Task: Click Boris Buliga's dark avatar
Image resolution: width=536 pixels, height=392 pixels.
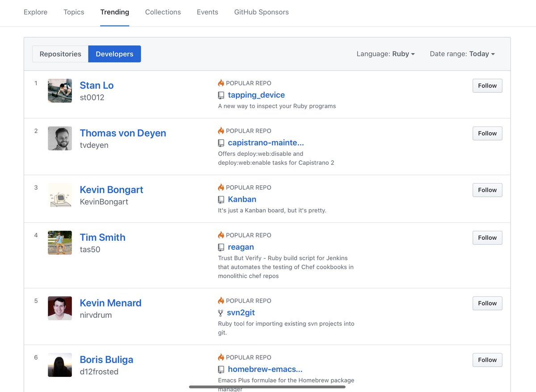Action: click(x=60, y=365)
